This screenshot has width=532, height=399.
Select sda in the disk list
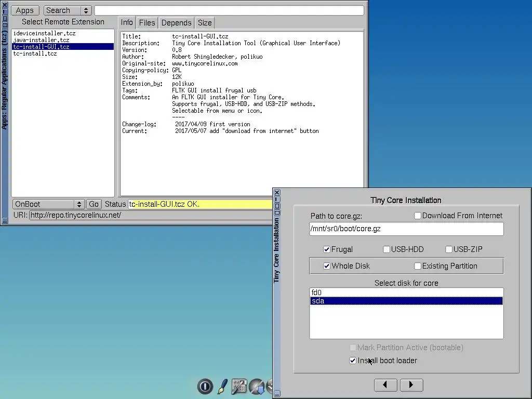406,301
